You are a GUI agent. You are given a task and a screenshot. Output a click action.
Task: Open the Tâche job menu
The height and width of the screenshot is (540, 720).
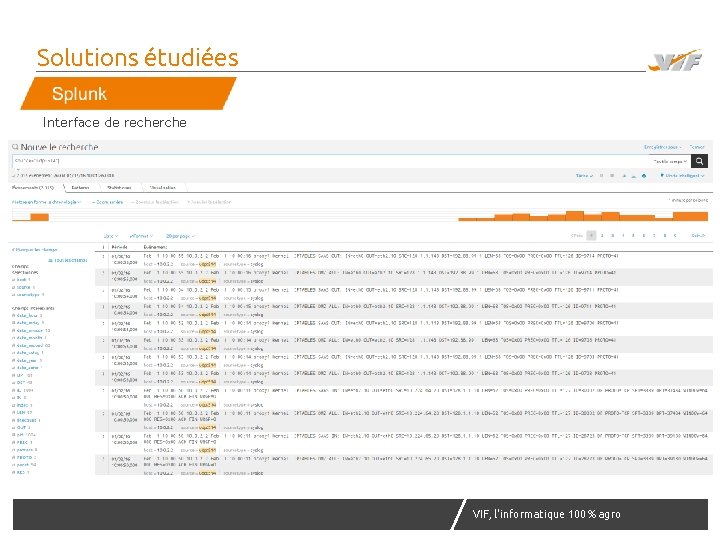[585, 175]
